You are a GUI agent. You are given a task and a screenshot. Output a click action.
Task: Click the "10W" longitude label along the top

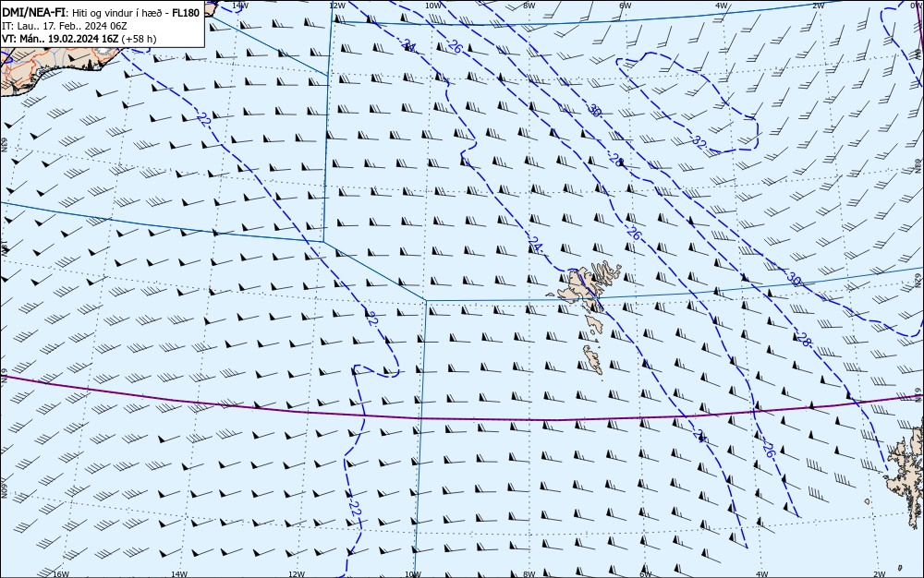[x=432, y=6]
